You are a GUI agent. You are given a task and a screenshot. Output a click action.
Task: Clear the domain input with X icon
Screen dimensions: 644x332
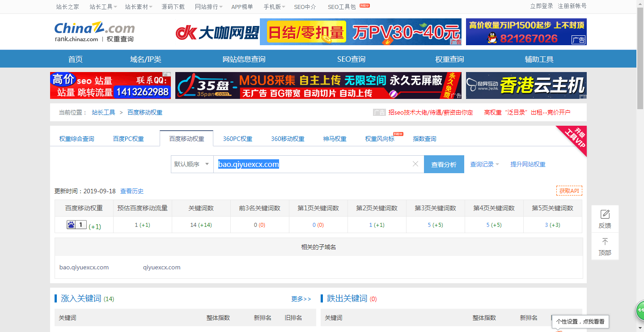point(415,164)
